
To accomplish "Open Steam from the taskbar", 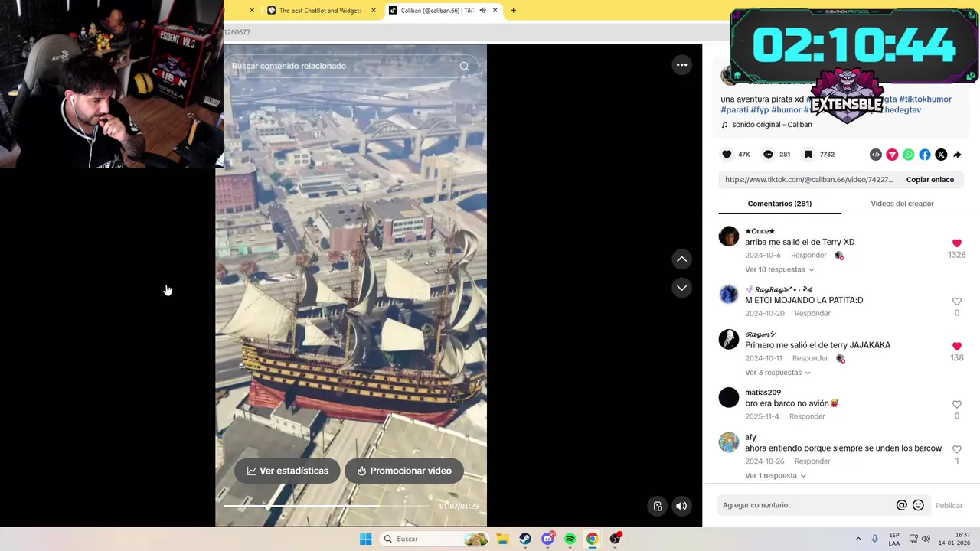I will coord(524,539).
